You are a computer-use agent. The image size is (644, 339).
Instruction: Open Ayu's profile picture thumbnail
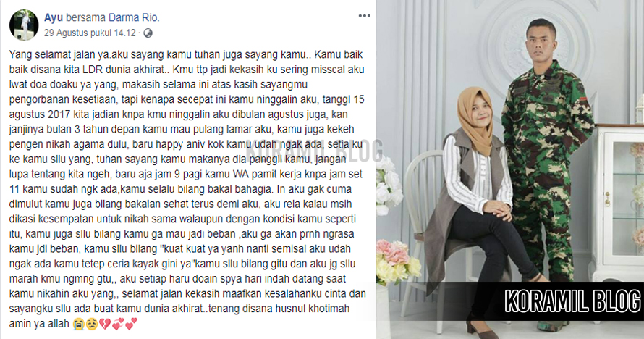[x=24, y=25]
